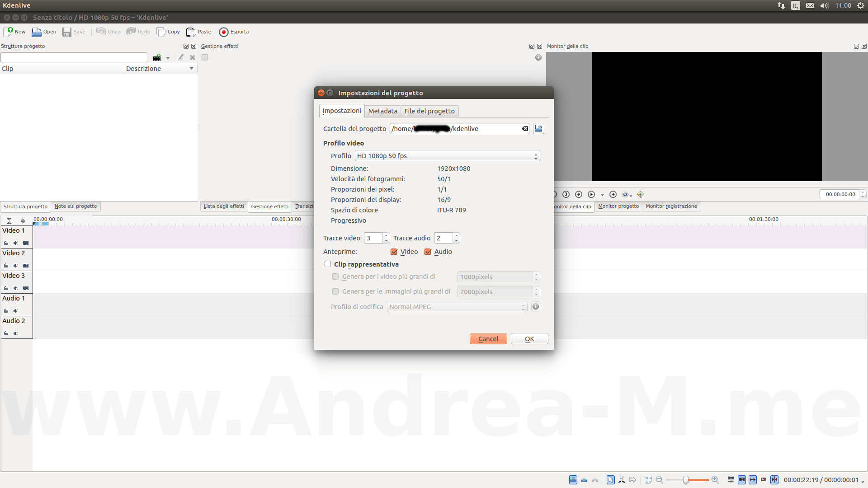Switch to Monitor registrazione tab

(671, 206)
